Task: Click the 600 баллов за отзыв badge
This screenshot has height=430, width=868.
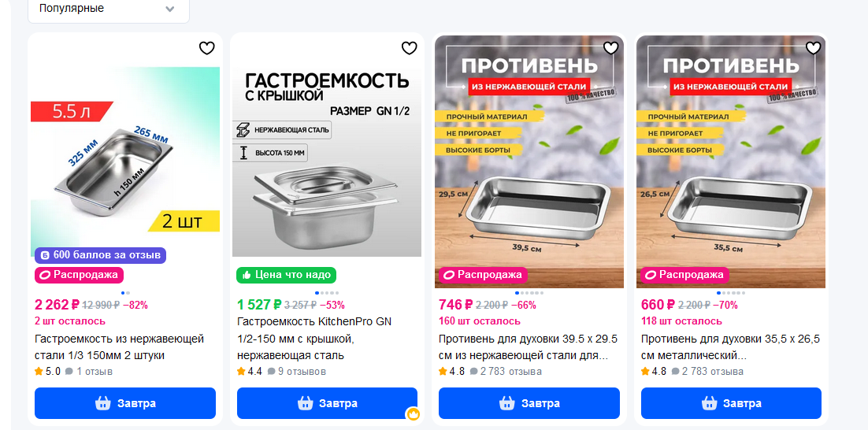Action: point(100,255)
